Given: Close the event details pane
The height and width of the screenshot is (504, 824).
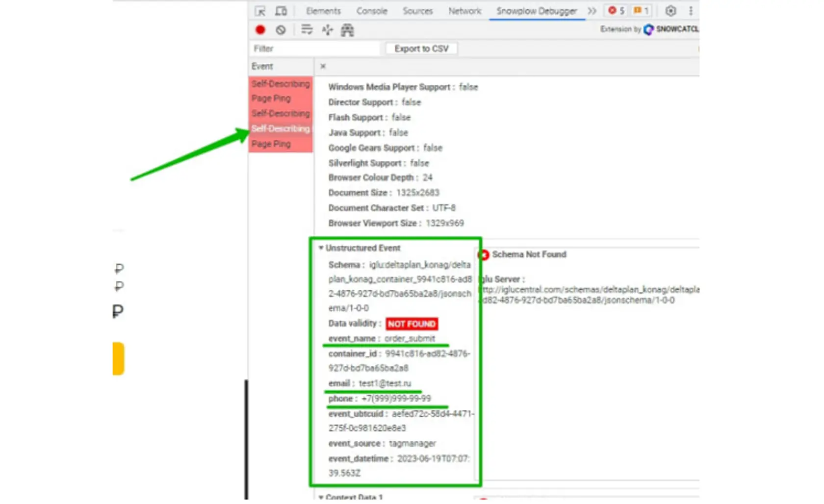Looking at the screenshot, I should 323,66.
